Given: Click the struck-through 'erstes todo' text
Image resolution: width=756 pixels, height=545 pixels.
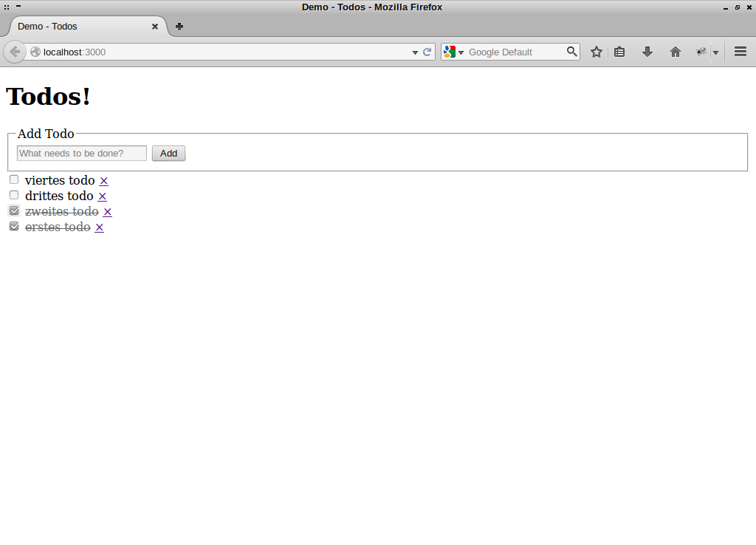Looking at the screenshot, I should [58, 227].
